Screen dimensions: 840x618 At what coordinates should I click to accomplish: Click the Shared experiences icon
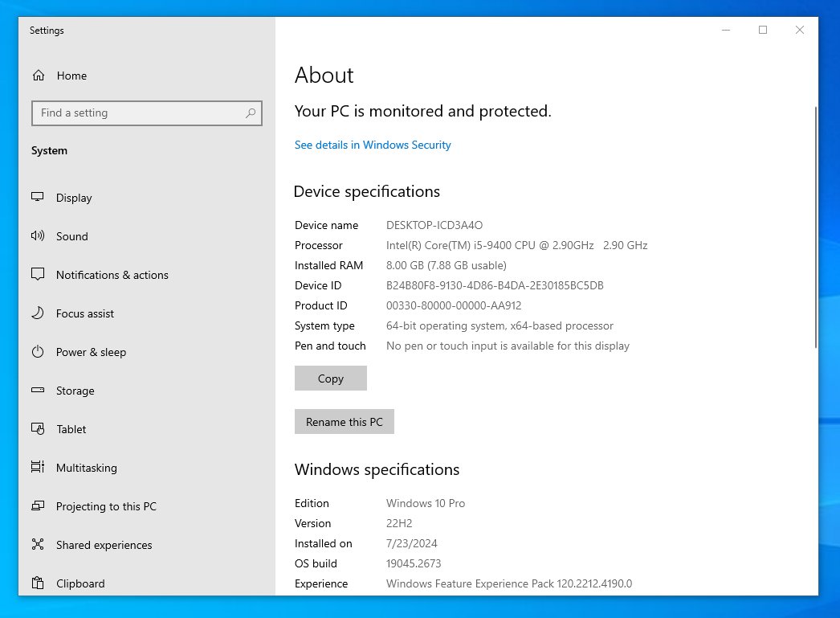pos(38,545)
